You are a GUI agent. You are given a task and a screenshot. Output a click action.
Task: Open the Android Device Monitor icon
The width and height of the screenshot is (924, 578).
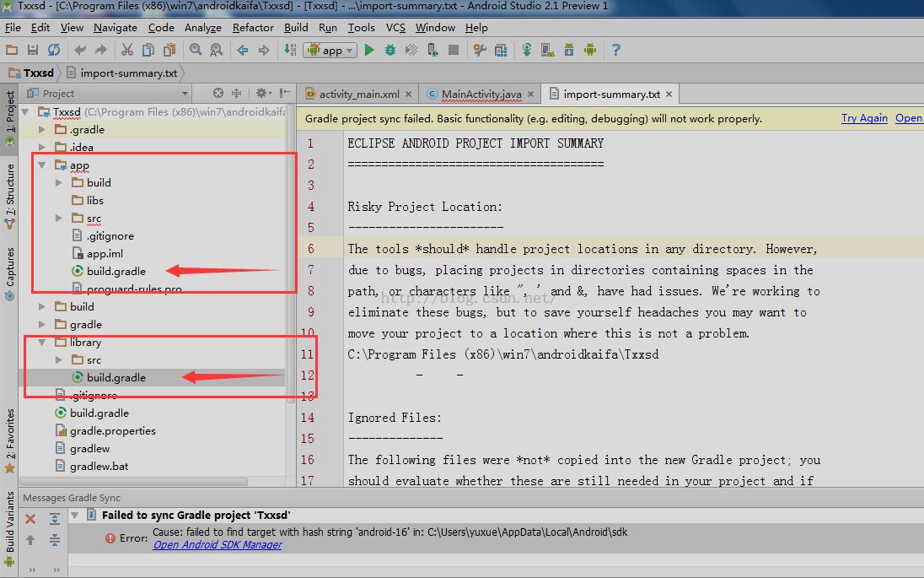point(590,50)
